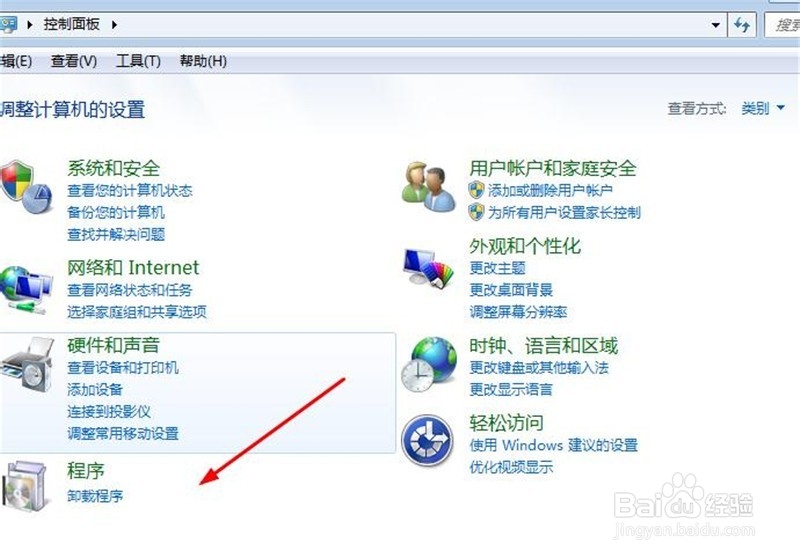The height and width of the screenshot is (558, 800).
Task: Open the 查看(V) menu
Action: (74, 61)
